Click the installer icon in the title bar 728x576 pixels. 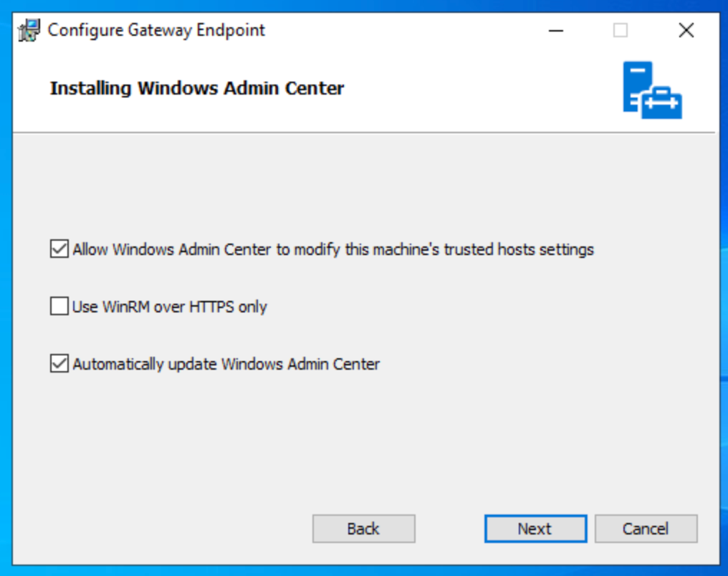[x=29, y=30]
